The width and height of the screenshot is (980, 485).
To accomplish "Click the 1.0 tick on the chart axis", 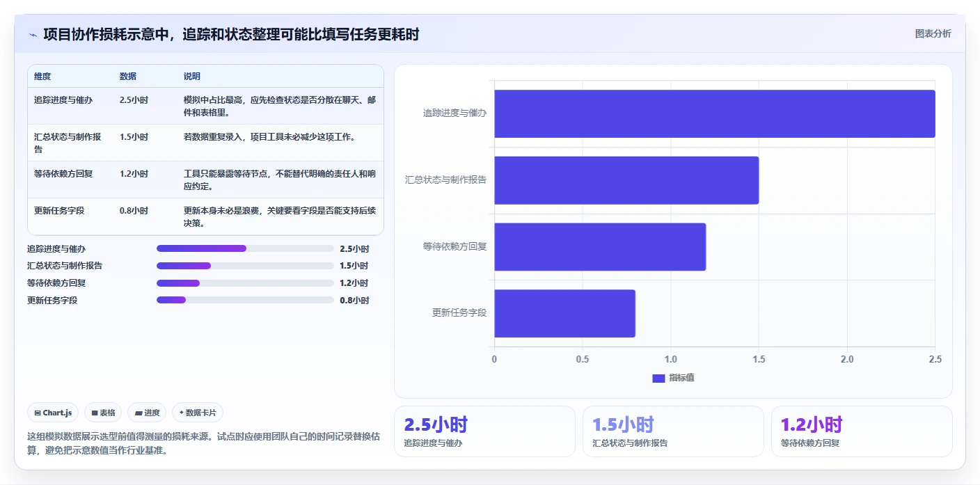I will [x=670, y=360].
